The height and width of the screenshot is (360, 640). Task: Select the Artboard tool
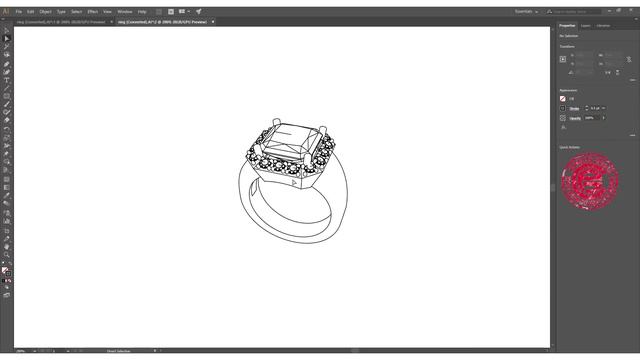pyautogui.click(x=7, y=231)
